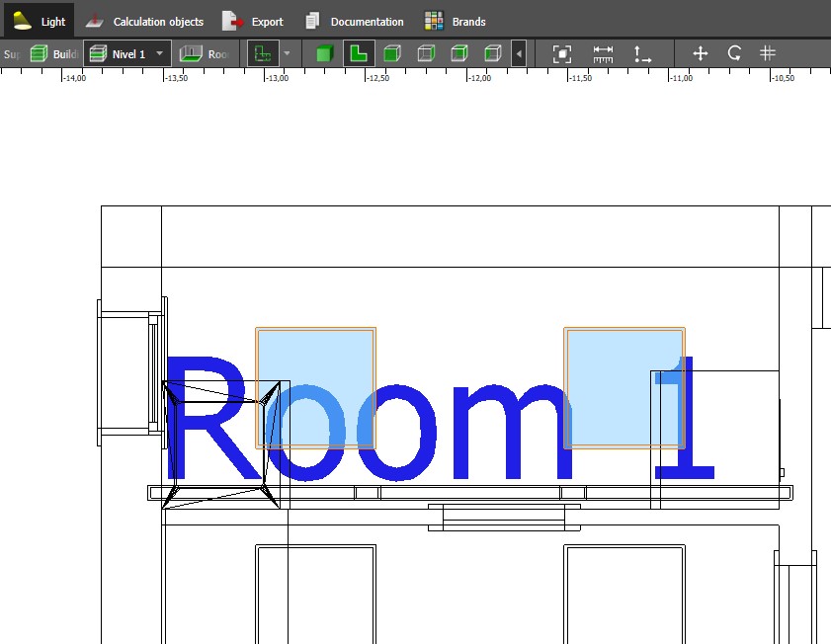Screen dimensions: 831x644
Task: Click the Building breadcrumb button
Action: [53, 54]
